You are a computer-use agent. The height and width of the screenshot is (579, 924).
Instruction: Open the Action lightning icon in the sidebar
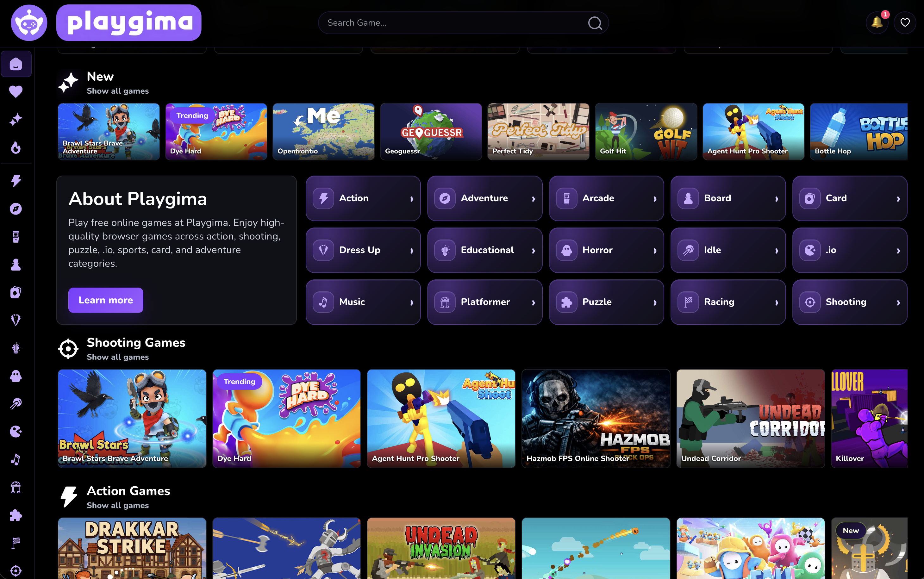click(x=16, y=181)
